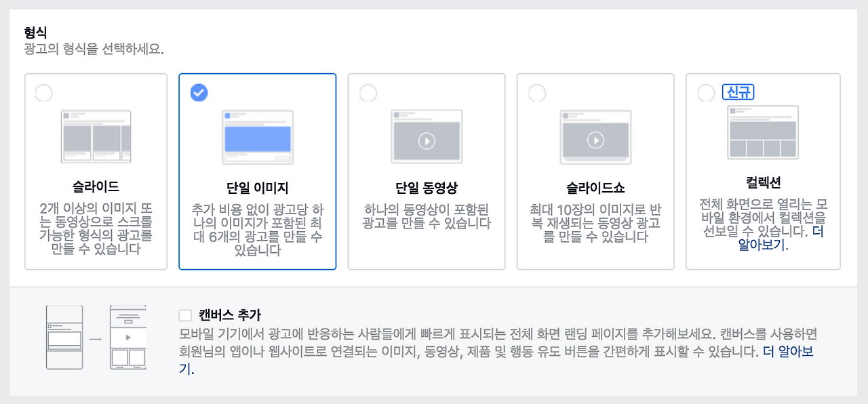Screen dimensions: 868x404
Task: Click the blue checkmark on 단일 이미지
Action: click(198, 92)
